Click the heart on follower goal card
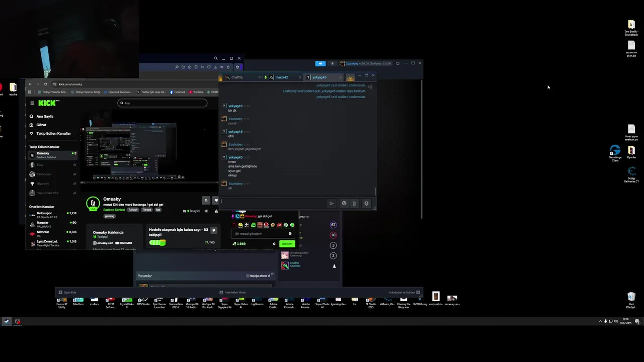Screen dimensions: 644x362 (213, 230)
